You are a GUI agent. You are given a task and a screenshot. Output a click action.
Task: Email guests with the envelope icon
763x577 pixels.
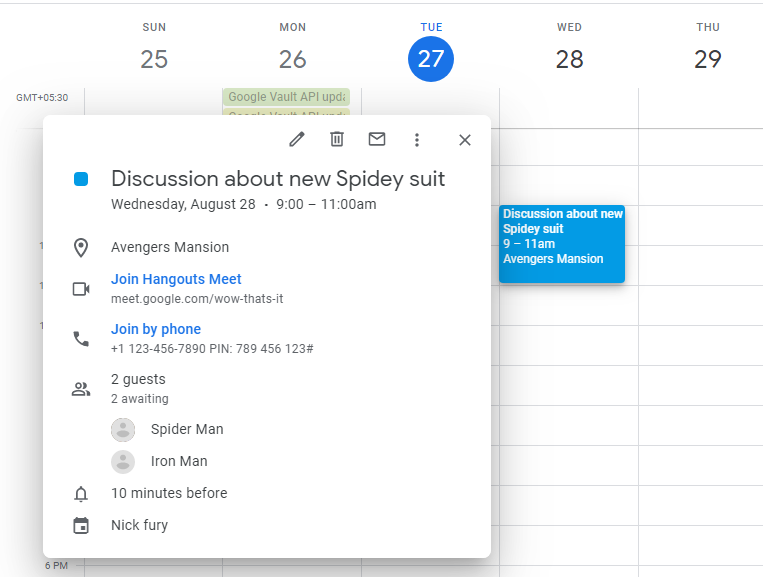pos(377,140)
